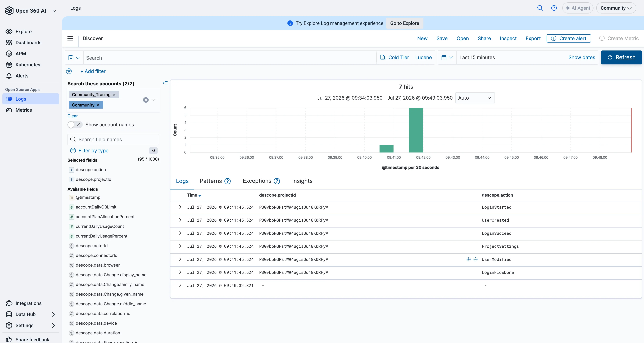Viewport: 644px width, 343px height.
Task: Click Share feedback thumbs-up item
Action: pyautogui.click(x=28, y=339)
